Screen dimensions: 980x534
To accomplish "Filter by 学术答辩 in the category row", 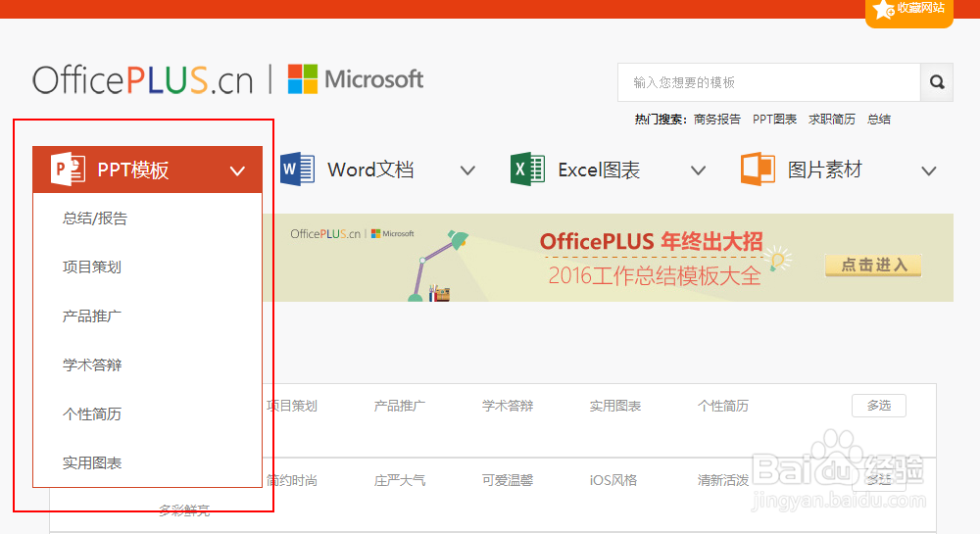I will [508, 406].
